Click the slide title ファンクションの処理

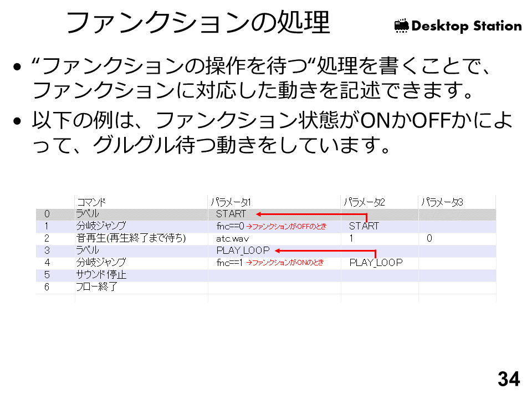coord(198,23)
